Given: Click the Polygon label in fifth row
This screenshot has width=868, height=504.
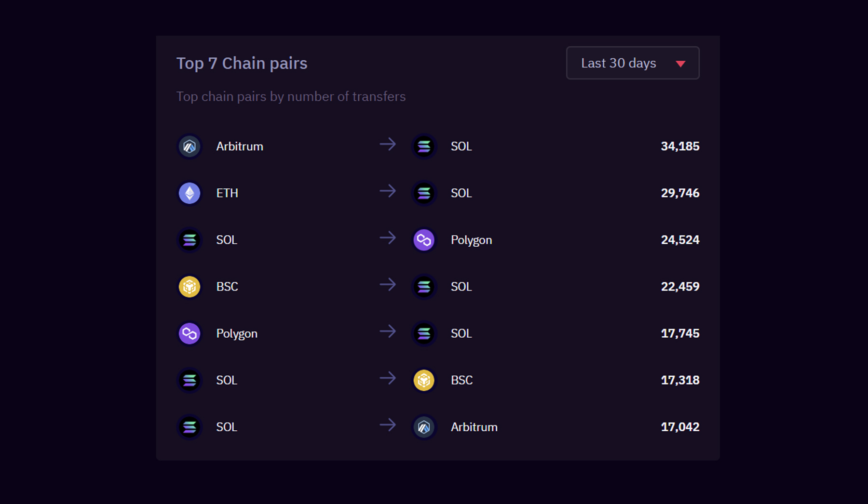Looking at the screenshot, I should (237, 333).
